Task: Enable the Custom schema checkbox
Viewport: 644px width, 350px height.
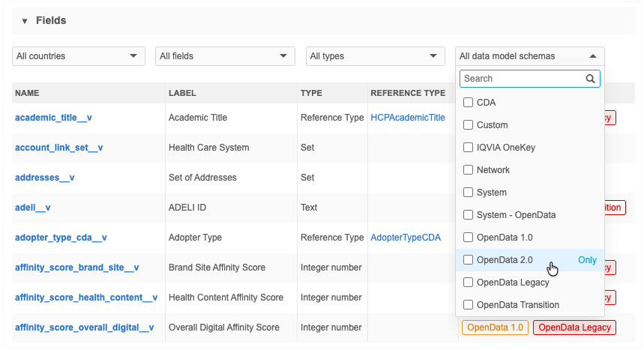Action: [469, 125]
